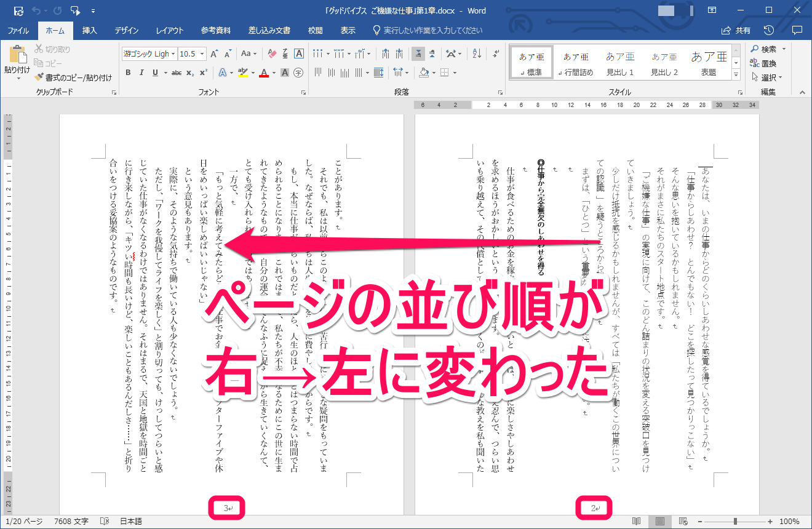Apply strikethrough (abc) formatting
This screenshot has height=529, width=812.
[x=177, y=73]
